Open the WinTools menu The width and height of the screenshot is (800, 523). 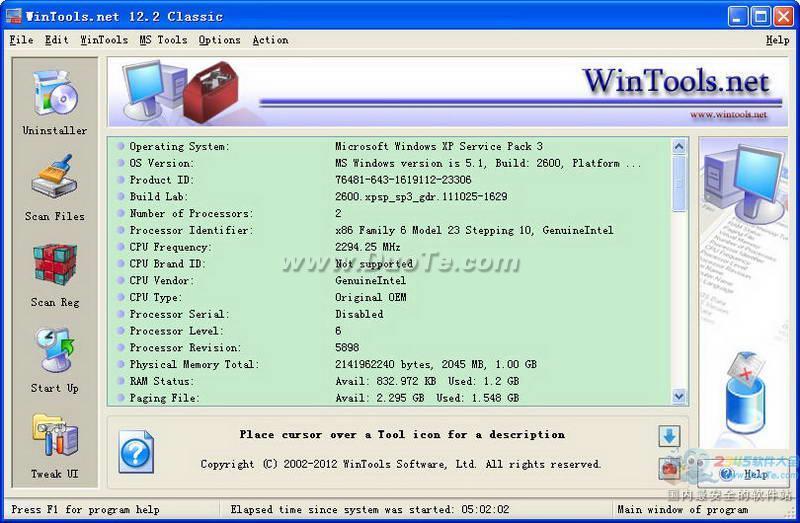pos(104,40)
